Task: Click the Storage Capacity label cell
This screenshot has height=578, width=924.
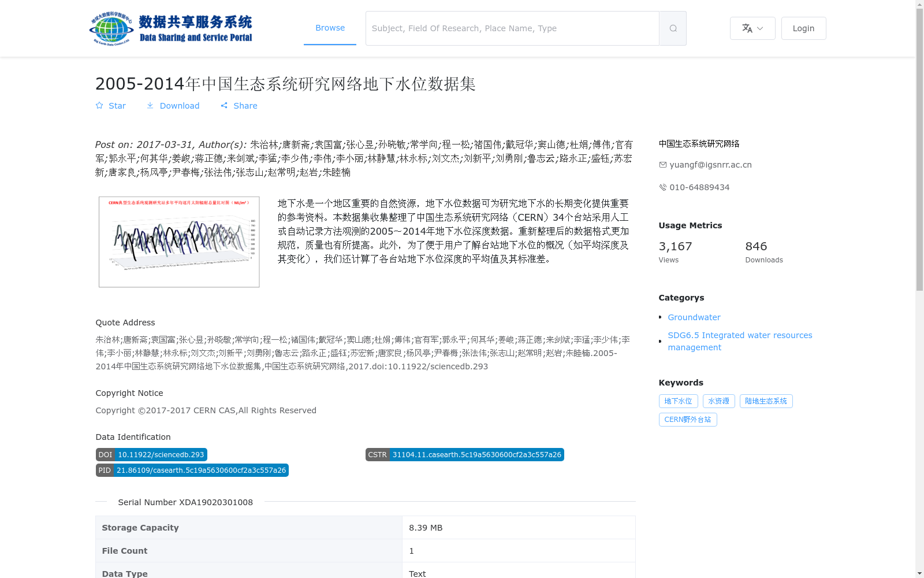Action: tap(249, 528)
